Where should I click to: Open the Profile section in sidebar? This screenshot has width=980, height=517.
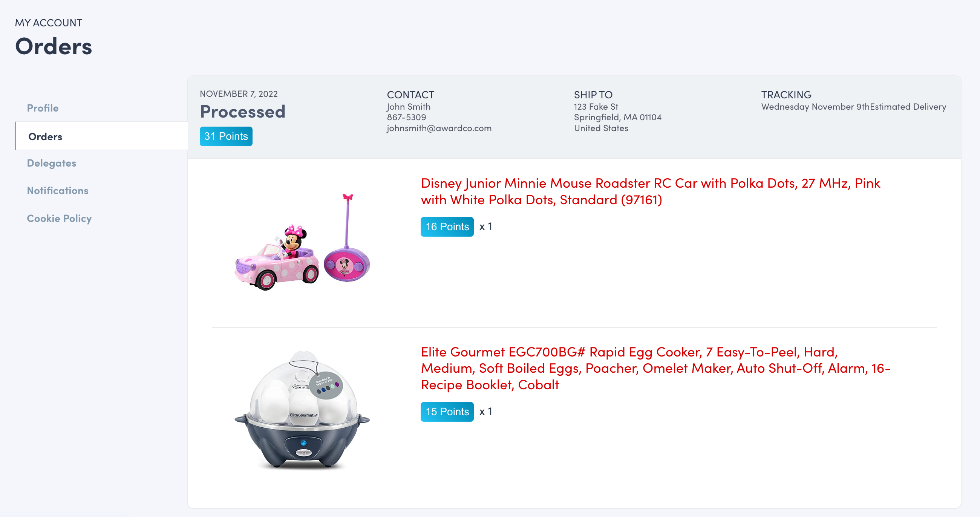pos(43,108)
